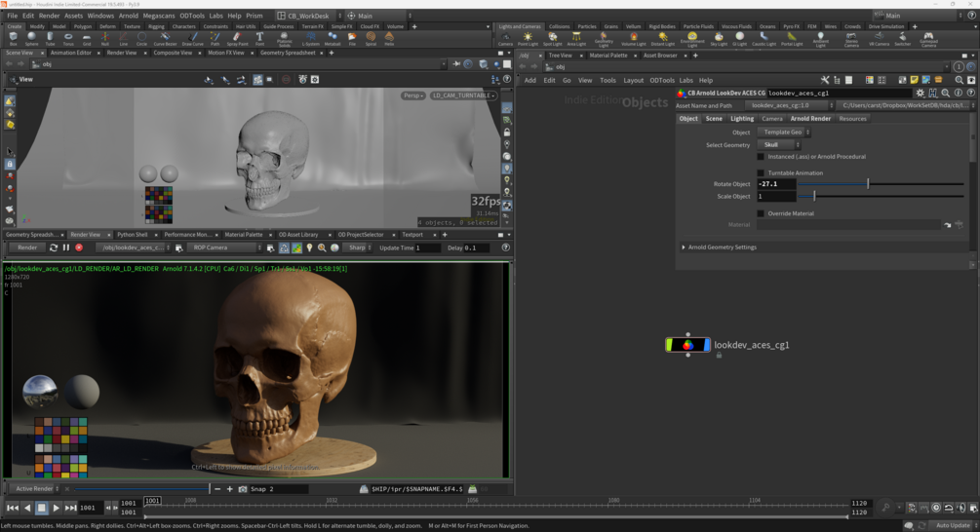Screen dimensions: 980x532
Task: Open the LD_CAM_TURNTABLE camera dropdown
Action: click(x=463, y=95)
